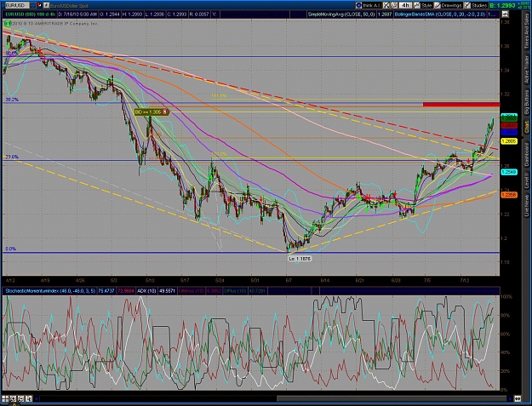Open the Style menu
This screenshot has width=532, height=406.
(x=423, y=5)
